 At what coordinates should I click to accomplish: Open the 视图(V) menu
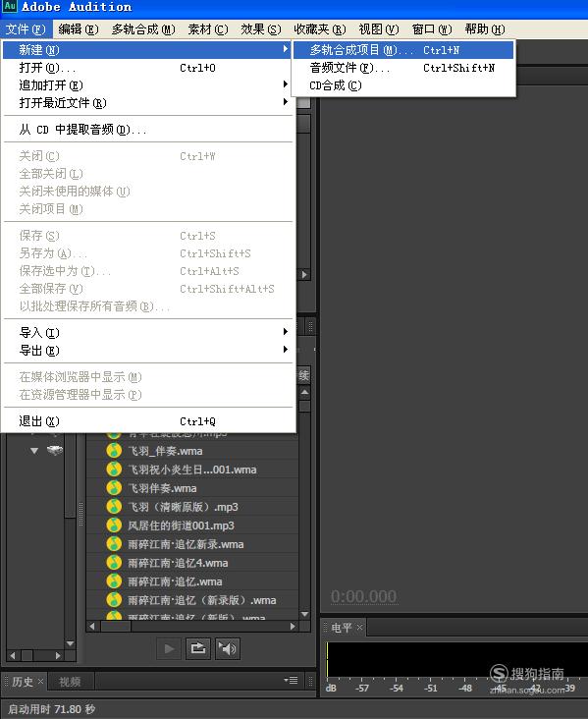pyautogui.click(x=379, y=29)
